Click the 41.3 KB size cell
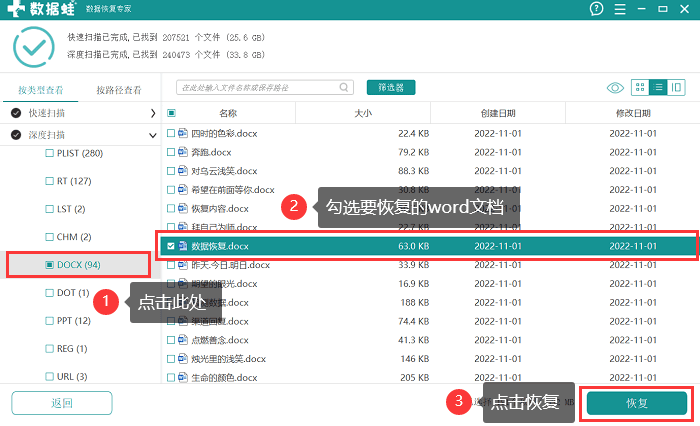 [413, 340]
